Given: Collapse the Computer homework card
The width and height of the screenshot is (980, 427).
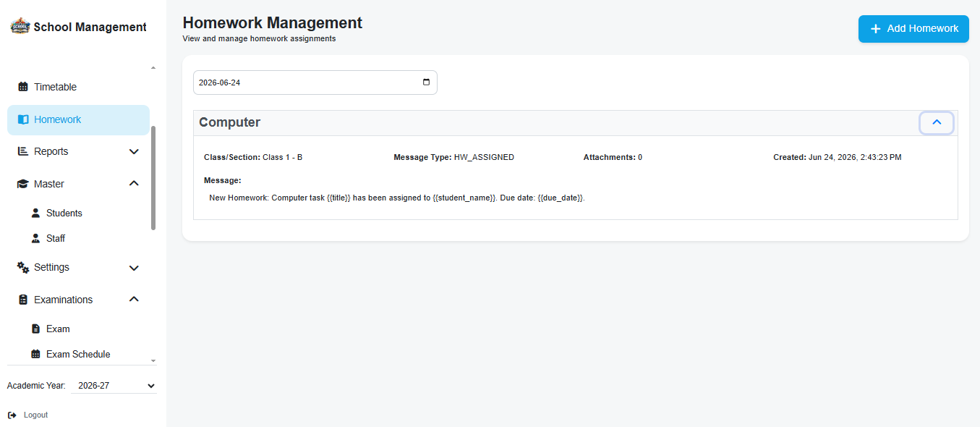Looking at the screenshot, I should point(937,123).
